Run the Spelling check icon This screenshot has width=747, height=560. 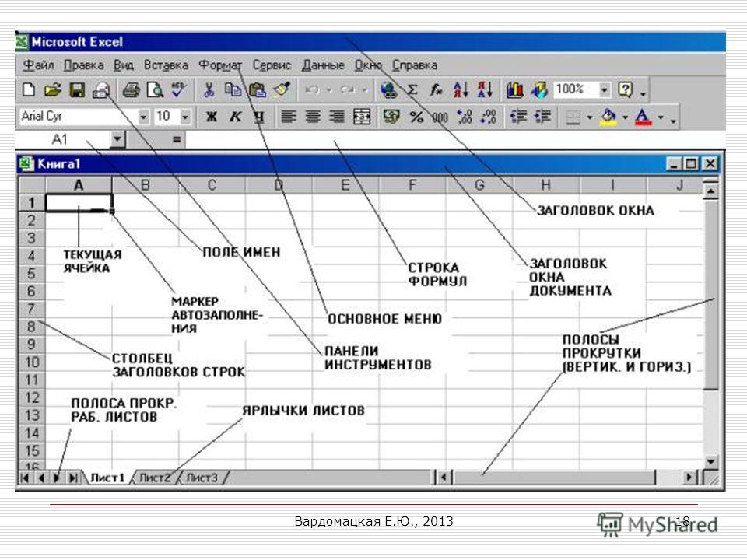pyautogui.click(x=179, y=89)
